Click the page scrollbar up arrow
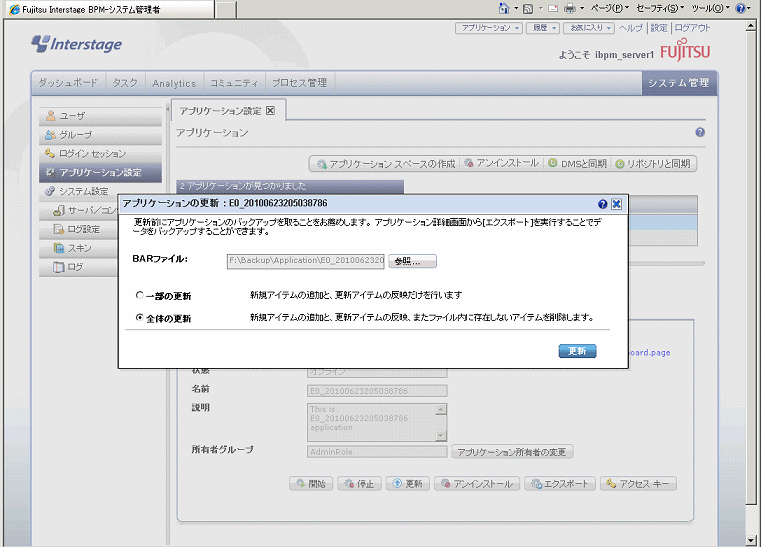Image resolution: width=761 pixels, height=547 pixels. pyautogui.click(x=751, y=26)
